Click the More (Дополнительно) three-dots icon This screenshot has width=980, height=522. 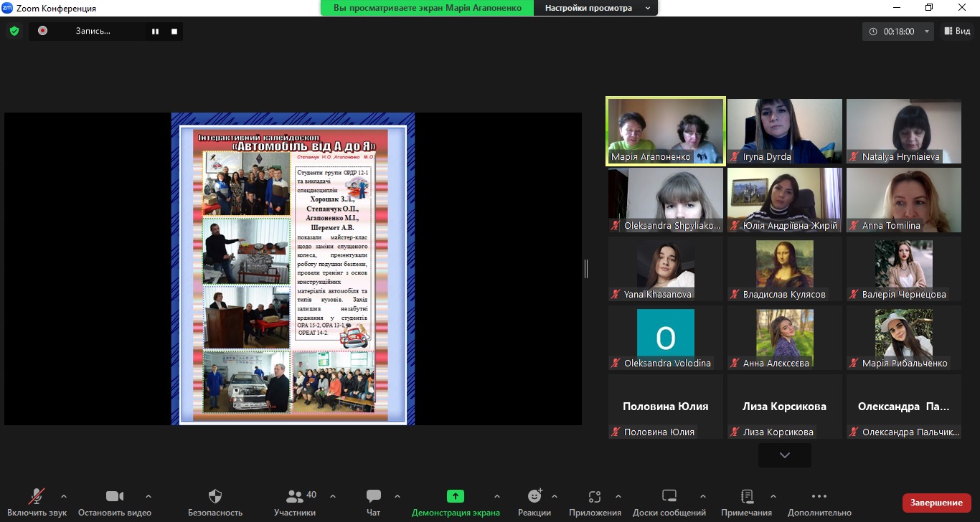819,496
